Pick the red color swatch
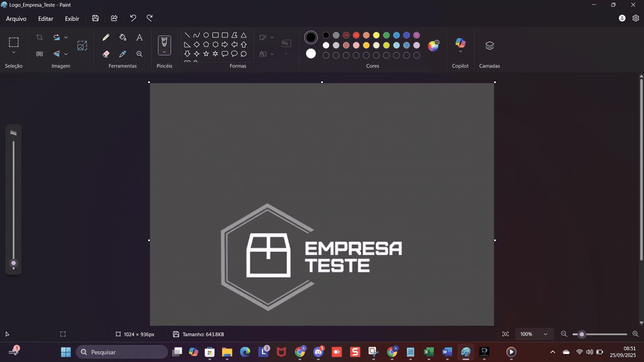This screenshot has width=644, height=362. click(356, 35)
